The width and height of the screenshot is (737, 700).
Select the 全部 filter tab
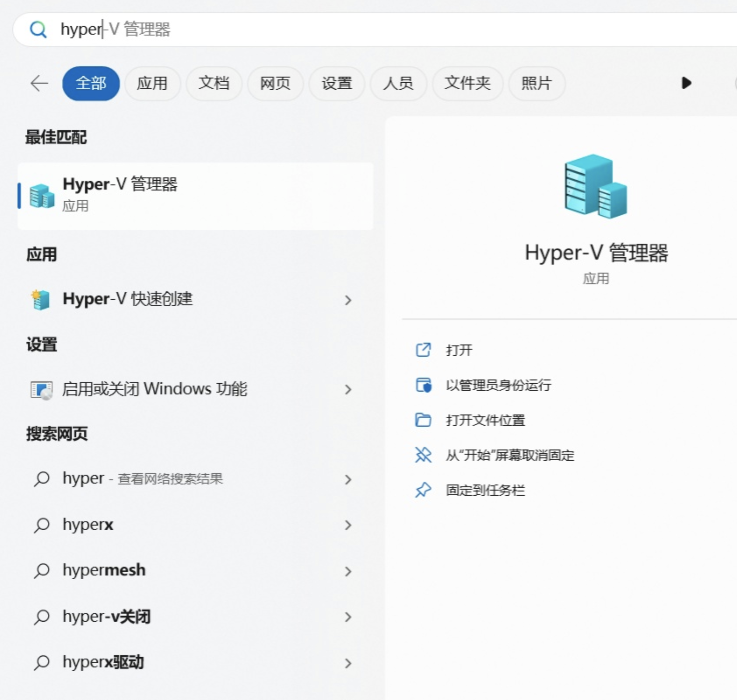pos(91,83)
